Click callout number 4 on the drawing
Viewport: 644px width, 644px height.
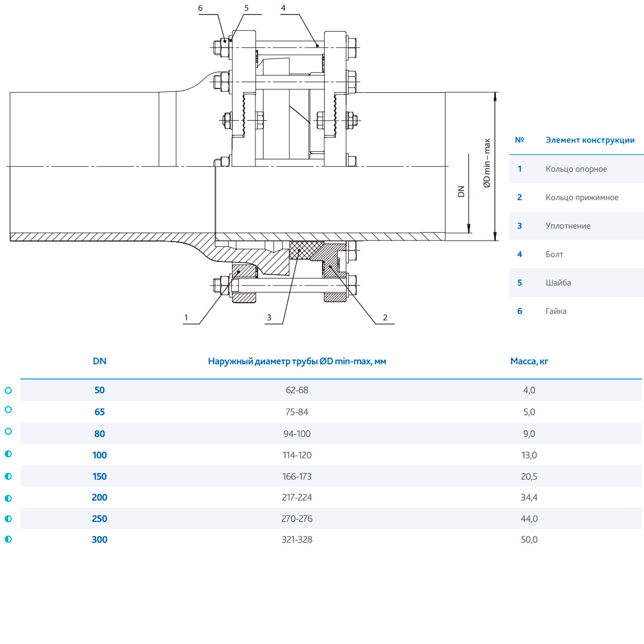283,8
